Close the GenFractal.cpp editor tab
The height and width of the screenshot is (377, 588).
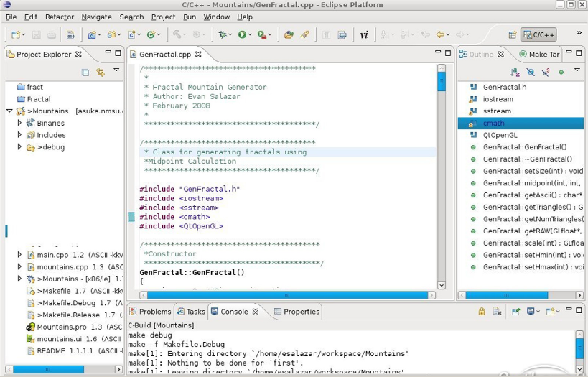click(x=199, y=54)
